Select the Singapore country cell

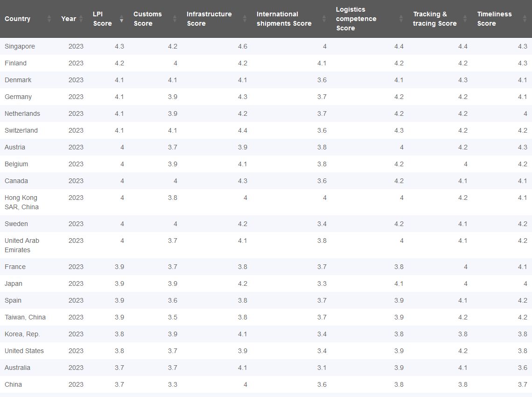20,46
